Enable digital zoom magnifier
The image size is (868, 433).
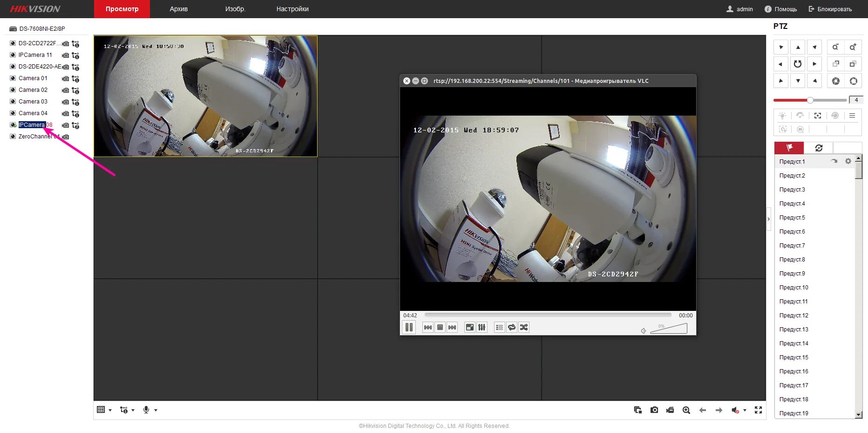tap(686, 410)
